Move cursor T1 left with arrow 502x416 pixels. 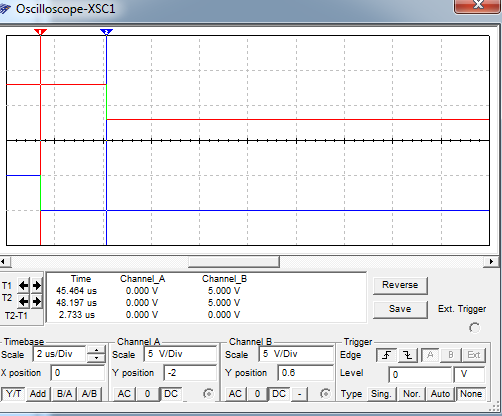pyautogui.click(x=23, y=286)
